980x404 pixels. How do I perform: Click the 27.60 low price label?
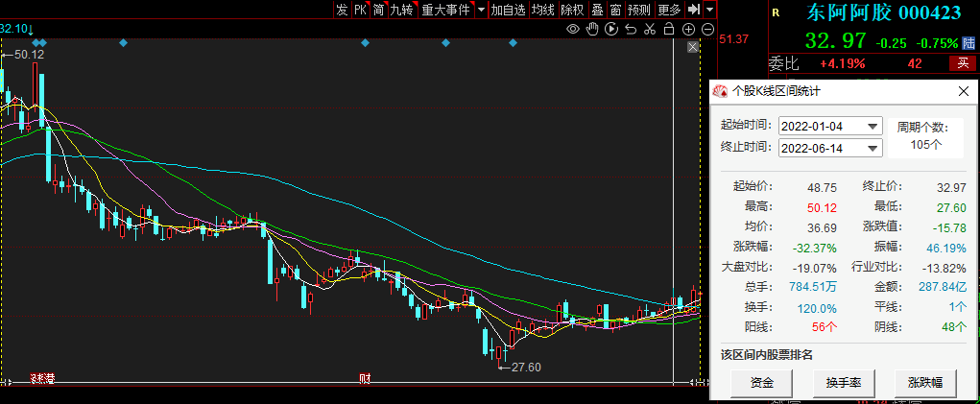(x=526, y=368)
